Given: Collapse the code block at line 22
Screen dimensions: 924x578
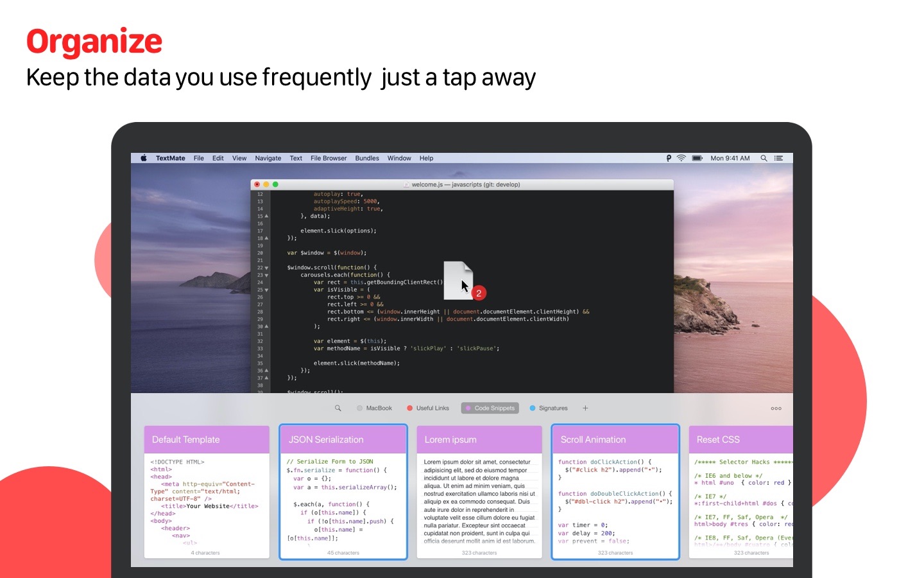Looking at the screenshot, I should 266,267.
